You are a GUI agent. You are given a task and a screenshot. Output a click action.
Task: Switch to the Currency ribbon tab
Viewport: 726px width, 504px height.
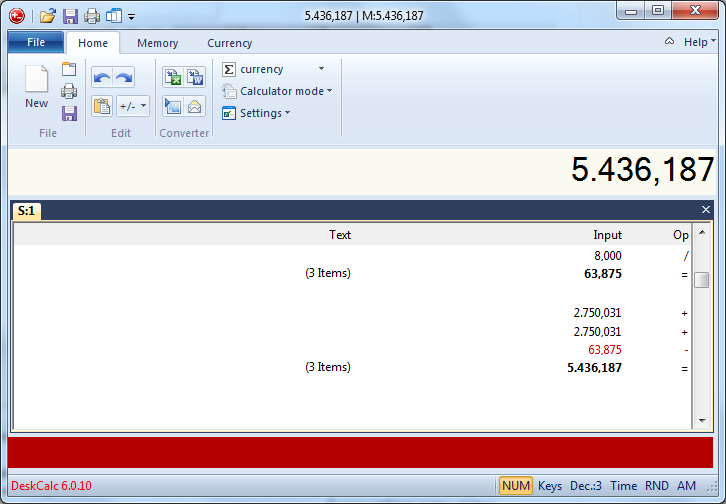click(x=229, y=43)
